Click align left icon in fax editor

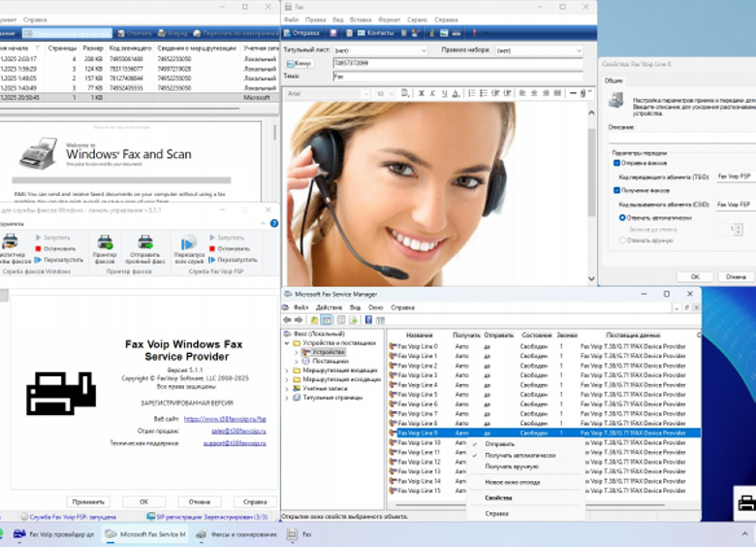click(522, 93)
